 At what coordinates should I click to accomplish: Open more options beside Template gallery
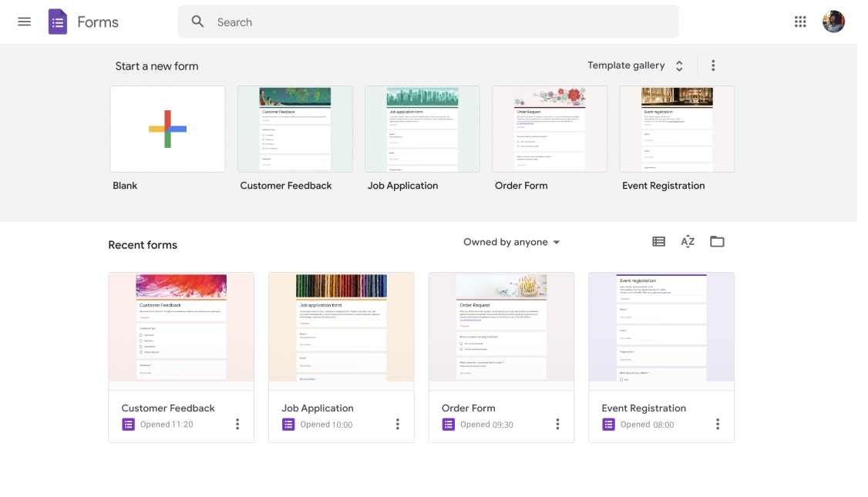[713, 65]
